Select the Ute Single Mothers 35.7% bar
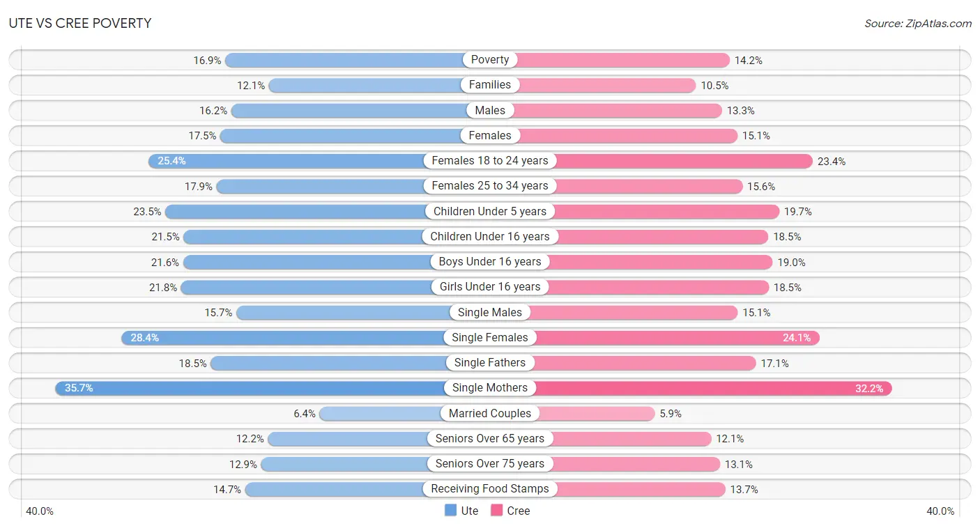This screenshot has height=528, width=980. pyautogui.click(x=273, y=388)
